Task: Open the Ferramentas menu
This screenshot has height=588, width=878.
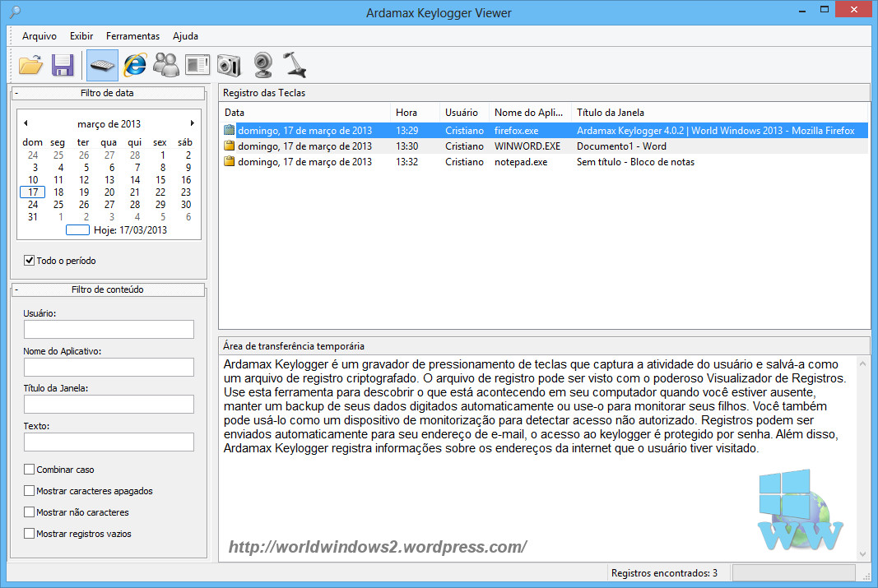Action: [132, 36]
